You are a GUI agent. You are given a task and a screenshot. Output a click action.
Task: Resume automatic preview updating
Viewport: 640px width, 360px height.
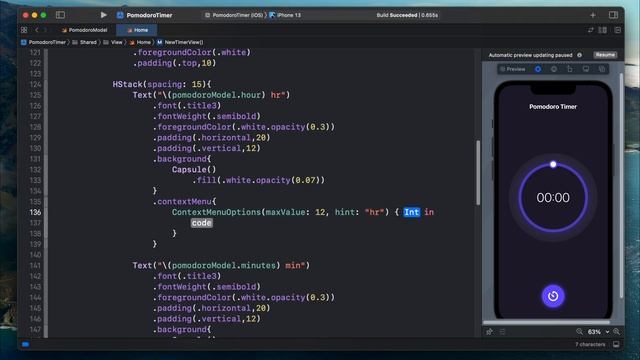tap(605, 55)
